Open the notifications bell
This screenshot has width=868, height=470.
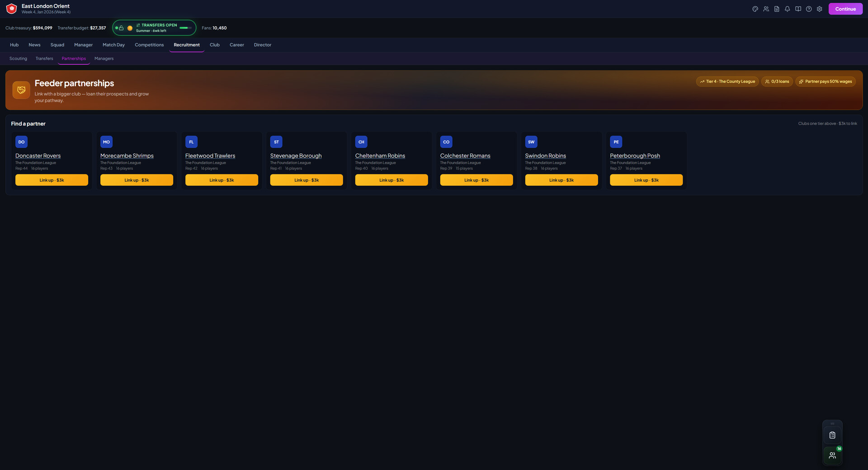788,9
